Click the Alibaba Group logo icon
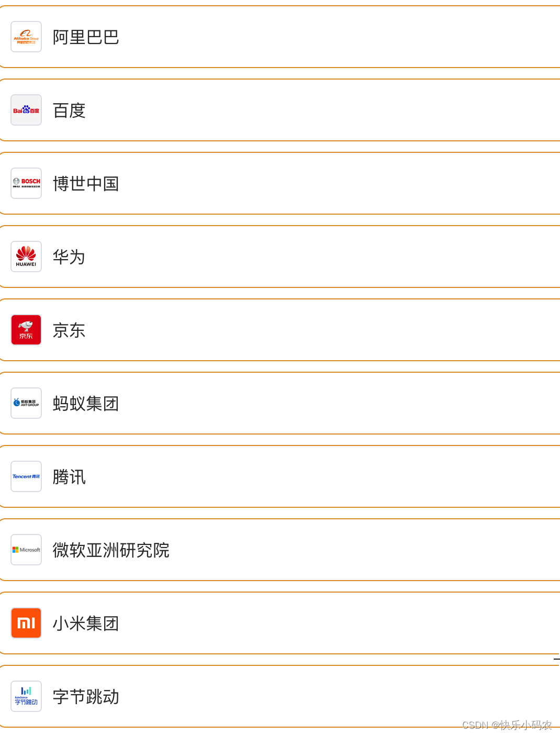 (26, 37)
